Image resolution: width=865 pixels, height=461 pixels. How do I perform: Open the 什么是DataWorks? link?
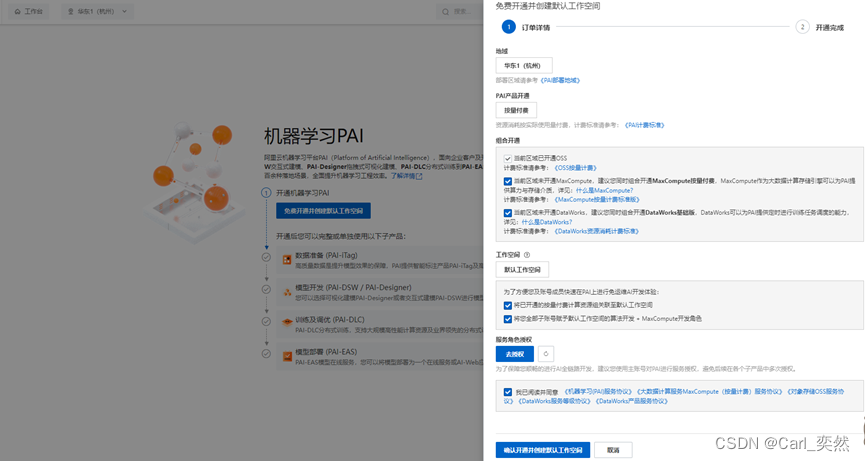(547, 222)
